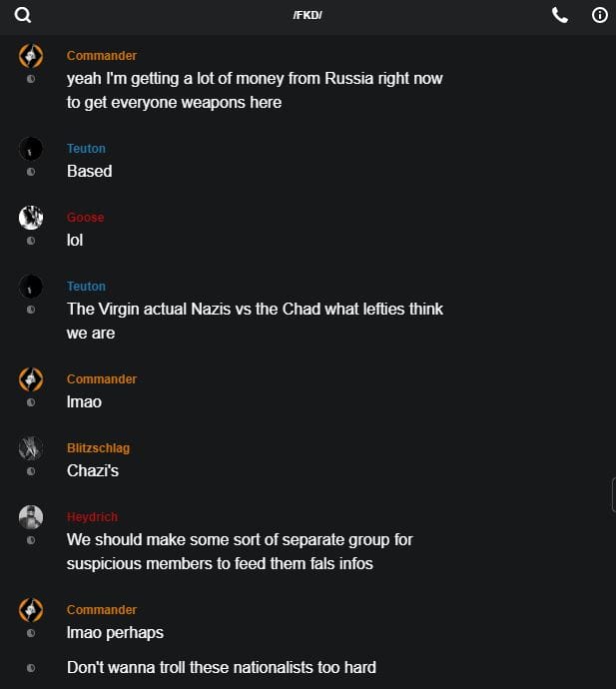This screenshot has width=616, height=689.
Task: Open the Blitzschlag username link
Action: (x=98, y=448)
